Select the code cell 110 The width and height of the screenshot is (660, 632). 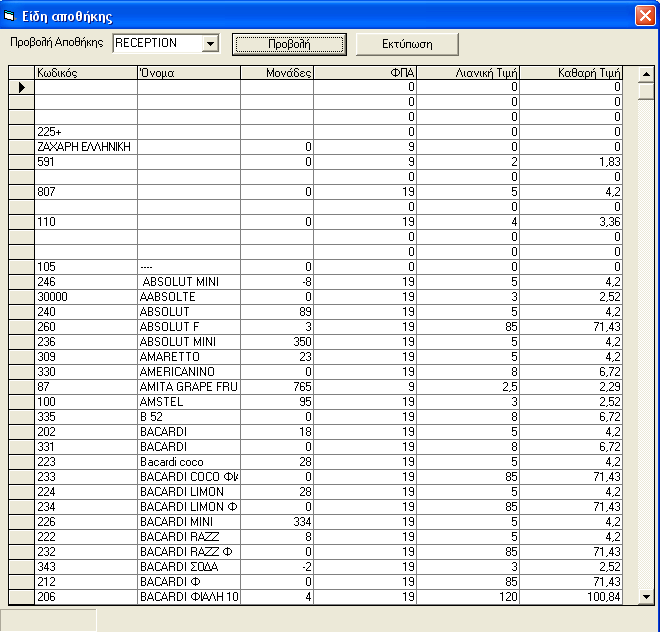click(86, 222)
